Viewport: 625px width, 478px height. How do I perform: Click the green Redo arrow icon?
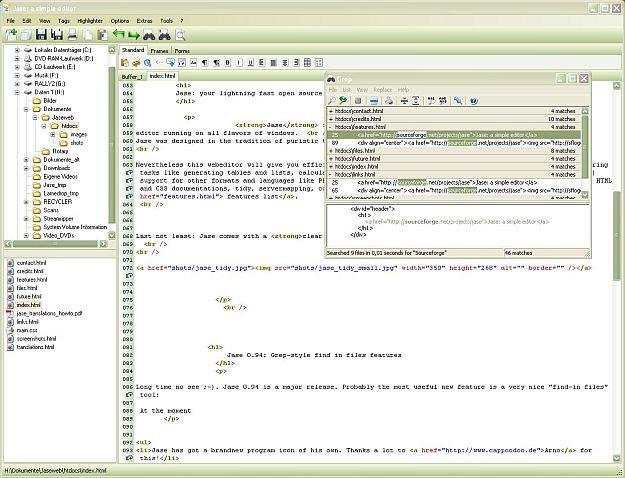coord(136,34)
